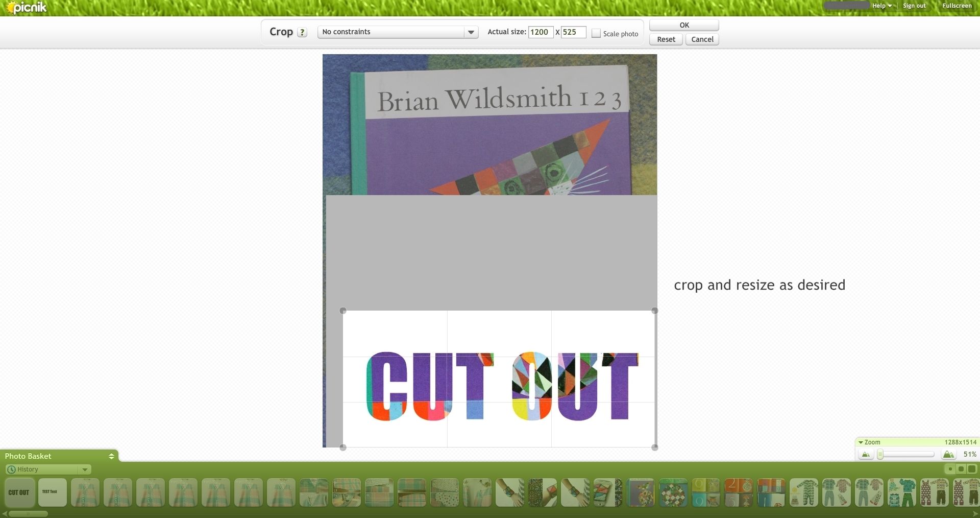Click the Sign out link
This screenshot has width=980, height=518.
914,6
